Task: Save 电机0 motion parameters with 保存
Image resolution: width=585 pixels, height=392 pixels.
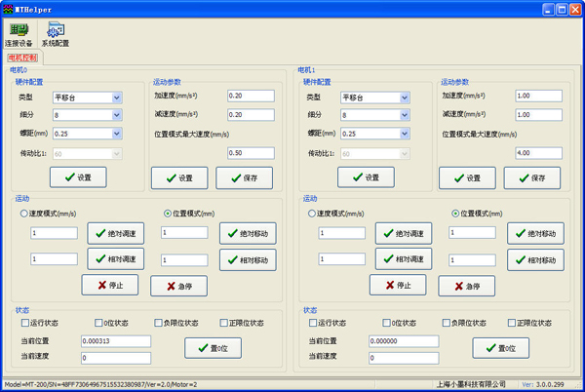Action: pos(244,178)
